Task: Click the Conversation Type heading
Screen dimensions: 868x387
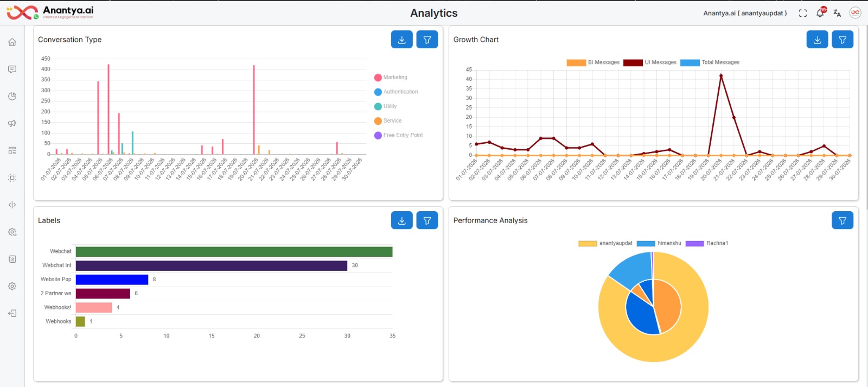Action: pyautogui.click(x=70, y=40)
